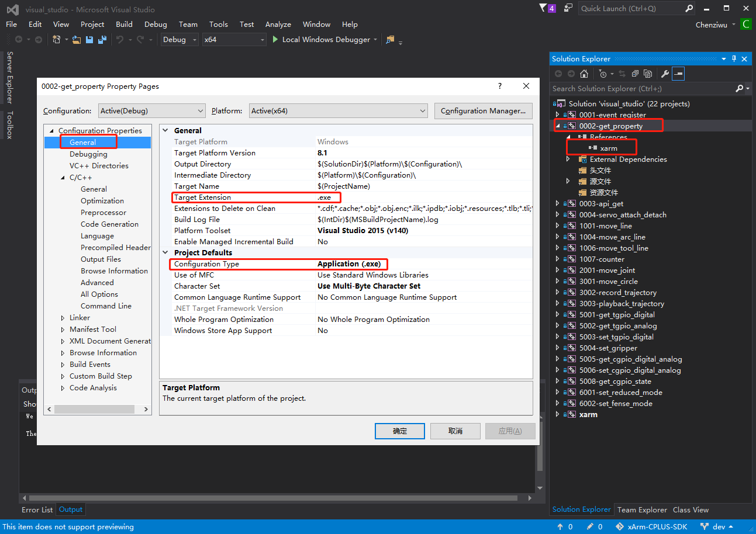The image size is (756, 534).
Task: Click the New Project toolbar icon
Action: pyautogui.click(x=57, y=40)
